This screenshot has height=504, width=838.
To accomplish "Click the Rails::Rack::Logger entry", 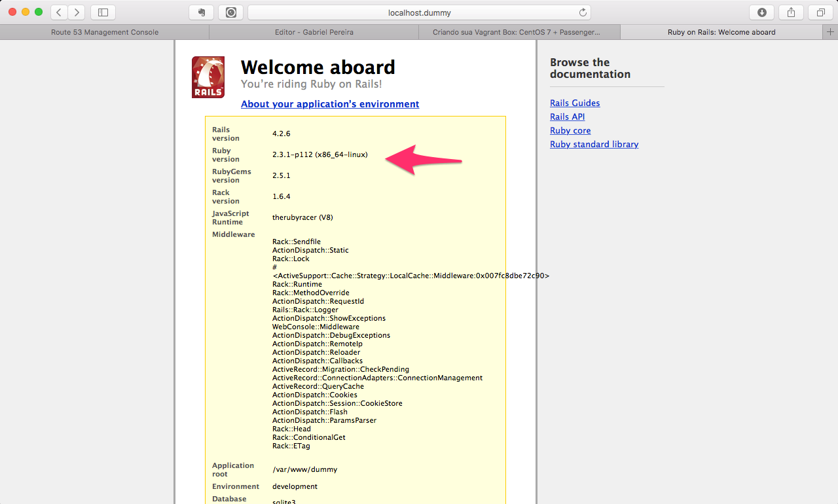I will tap(305, 310).
